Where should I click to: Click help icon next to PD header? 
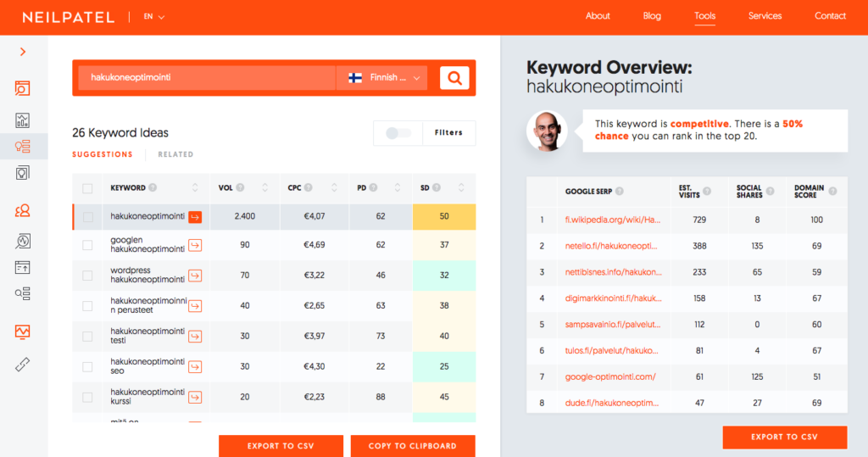pyautogui.click(x=374, y=187)
